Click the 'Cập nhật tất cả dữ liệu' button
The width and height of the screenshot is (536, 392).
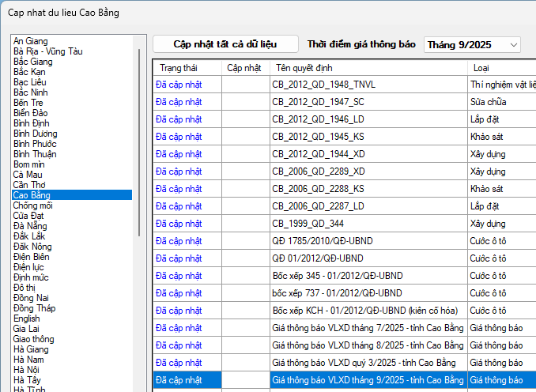[x=225, y=44]
